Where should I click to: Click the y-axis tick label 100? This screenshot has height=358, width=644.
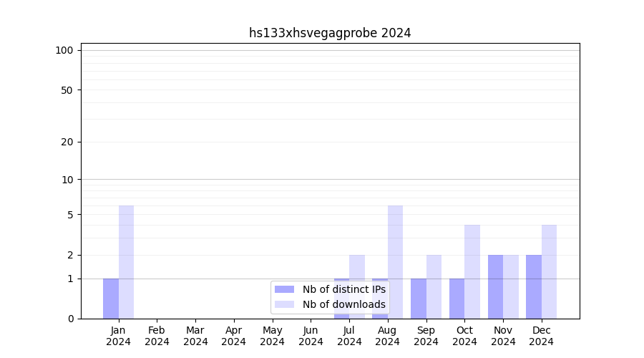64,50
